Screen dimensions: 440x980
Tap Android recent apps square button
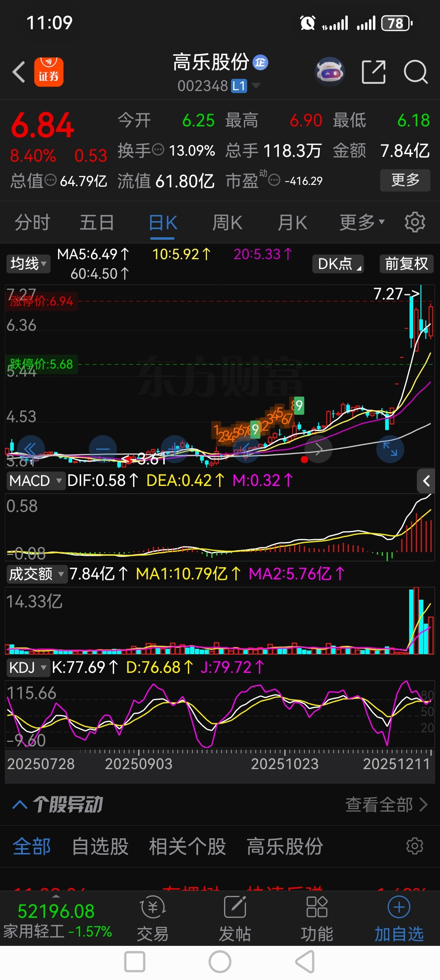(135, 962)
